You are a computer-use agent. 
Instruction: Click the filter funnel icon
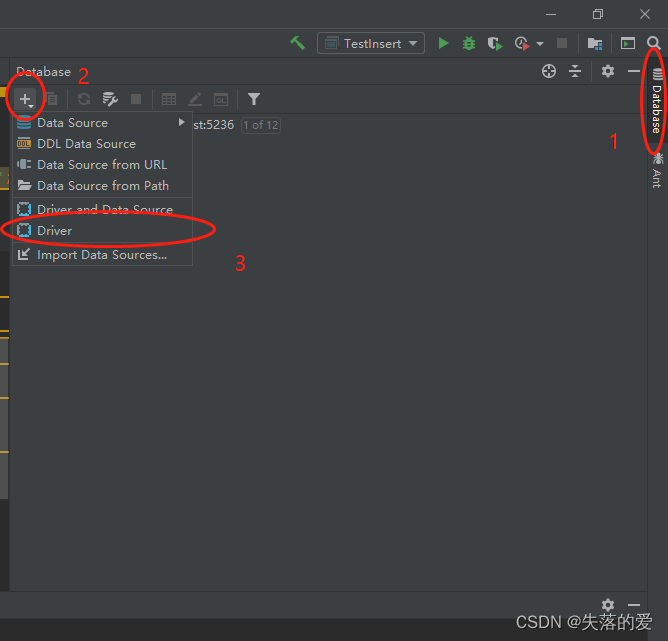[253, 99]
